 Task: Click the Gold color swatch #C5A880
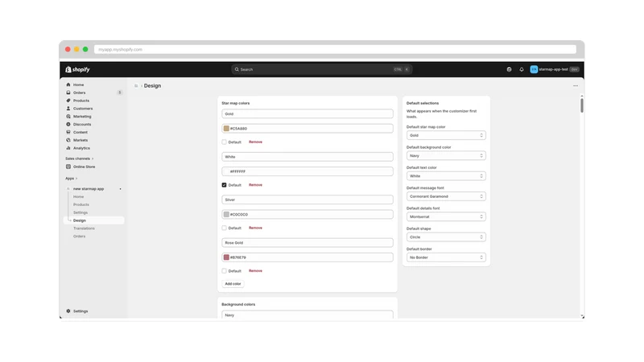click(226, 129)
